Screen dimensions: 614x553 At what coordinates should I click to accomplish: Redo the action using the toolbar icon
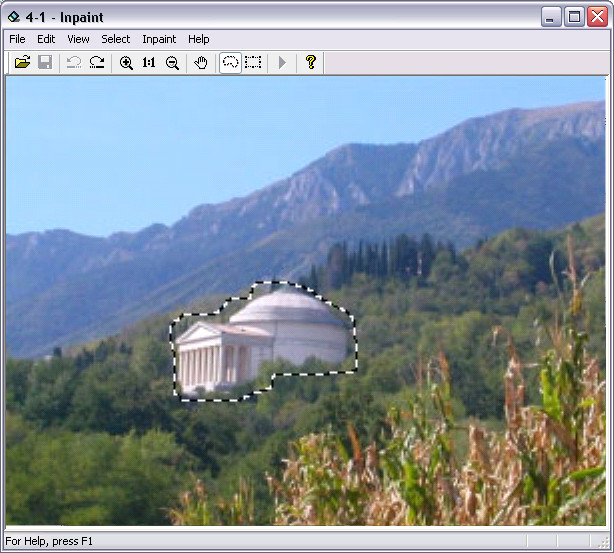[x=97, y=62]
